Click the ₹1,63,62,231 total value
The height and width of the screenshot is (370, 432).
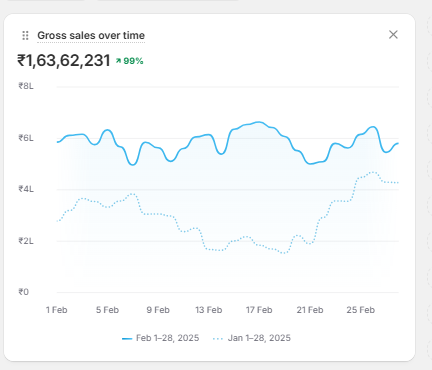64,61
